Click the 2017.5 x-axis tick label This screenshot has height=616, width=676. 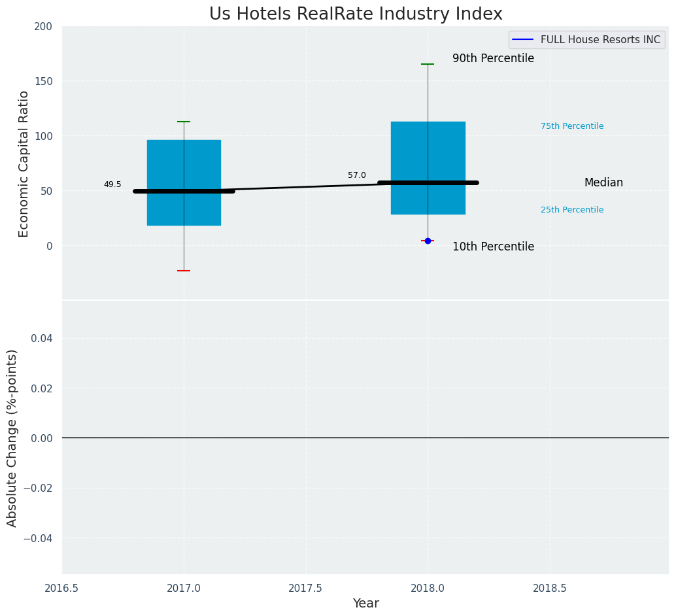(x=306, y=588)
